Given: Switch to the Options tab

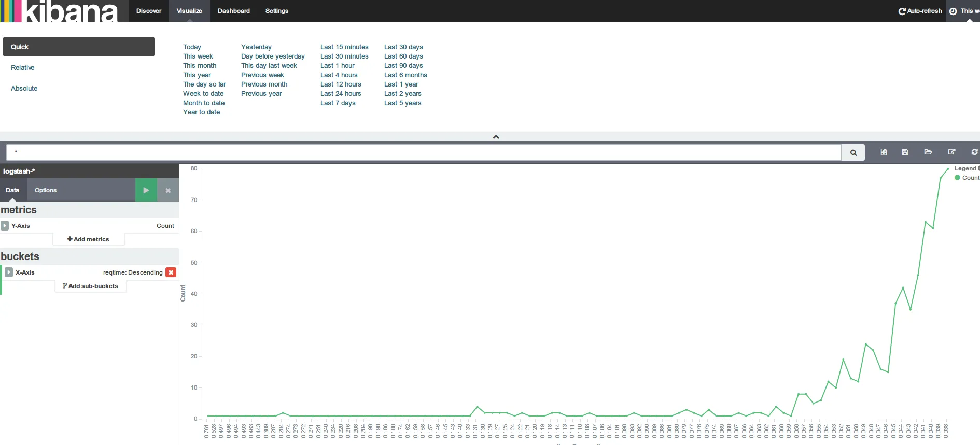Looking at the screenshot, I should pos(46,190).
